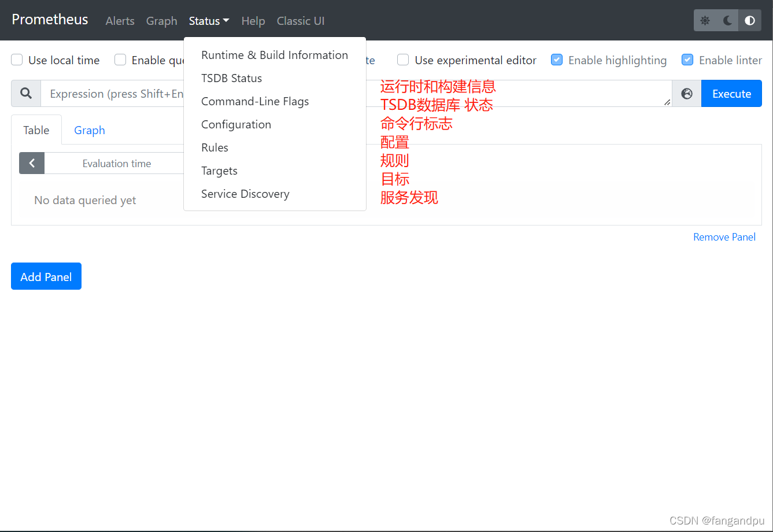773x532 pixels.
Task: Open Runtime & Build Information
Action: pyautogui.click(x=275, y=55)
